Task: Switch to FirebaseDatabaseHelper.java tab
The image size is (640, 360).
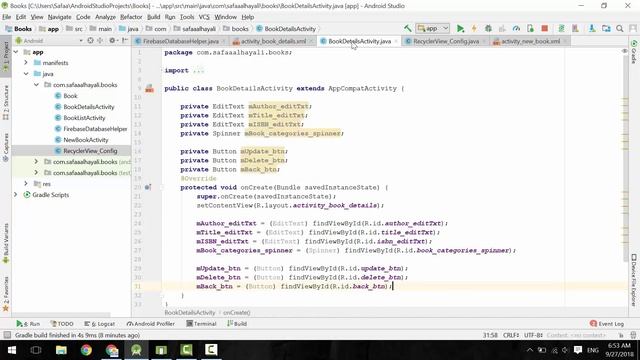Action: tap(181, 41)
